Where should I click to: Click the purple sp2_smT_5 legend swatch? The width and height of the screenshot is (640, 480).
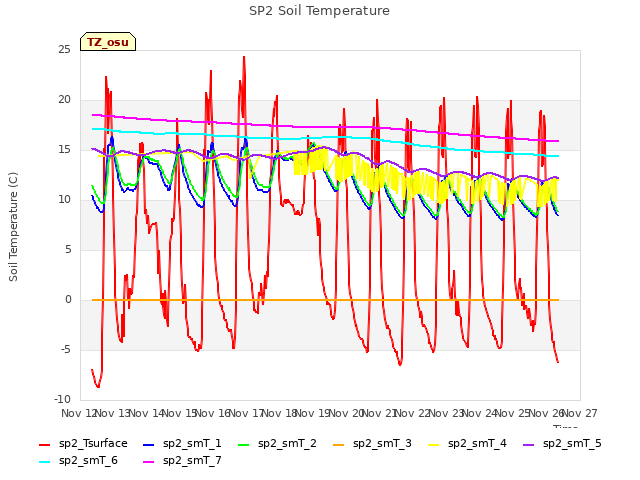pos(529,444)
